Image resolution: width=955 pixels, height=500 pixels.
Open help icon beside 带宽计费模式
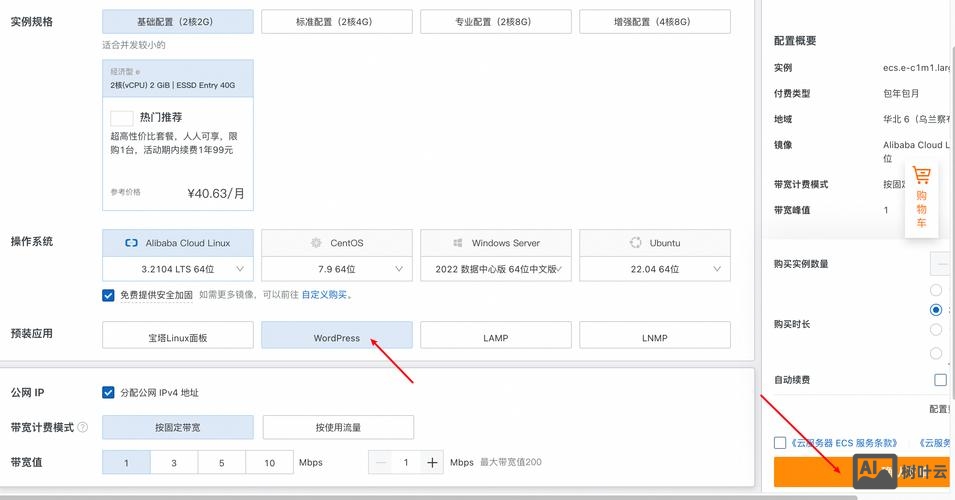(83, 428)
